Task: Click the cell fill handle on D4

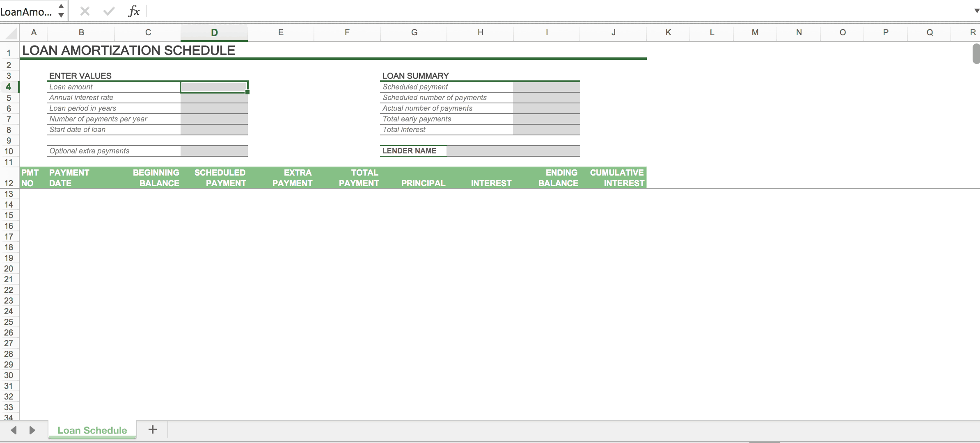Action: click(x=247, y=92)
